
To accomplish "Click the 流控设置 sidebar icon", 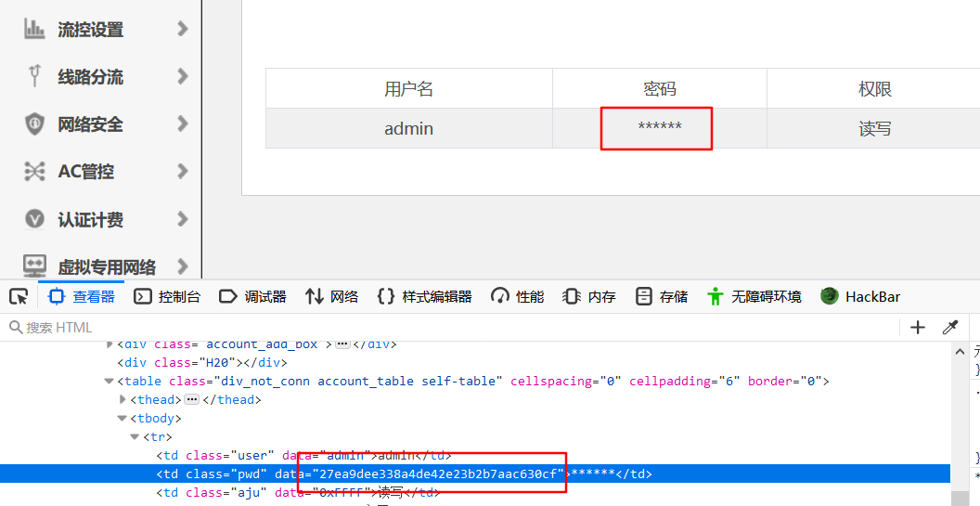I will pos(34,29).
